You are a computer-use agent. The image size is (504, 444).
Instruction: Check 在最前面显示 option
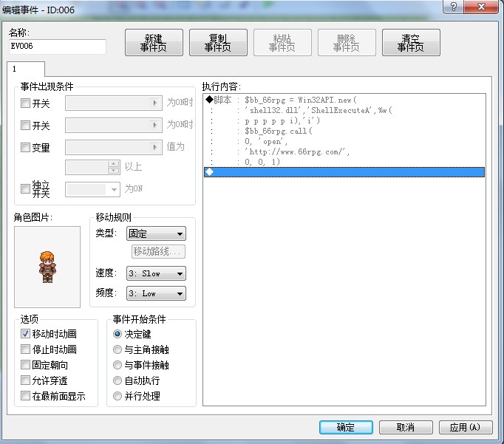(25, 395)
